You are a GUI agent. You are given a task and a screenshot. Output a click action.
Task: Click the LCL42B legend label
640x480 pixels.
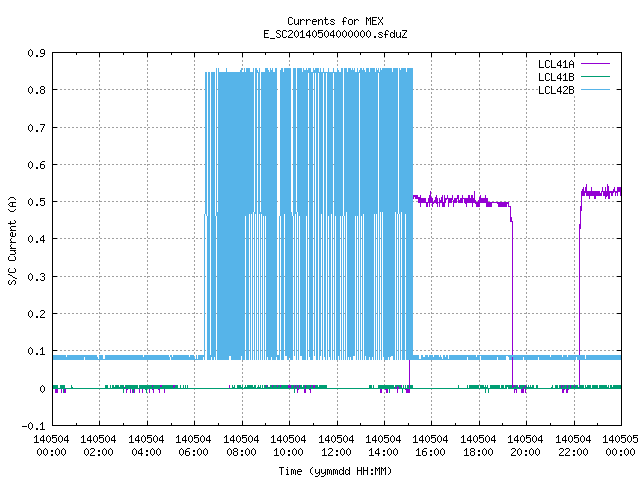coord(556,90)
